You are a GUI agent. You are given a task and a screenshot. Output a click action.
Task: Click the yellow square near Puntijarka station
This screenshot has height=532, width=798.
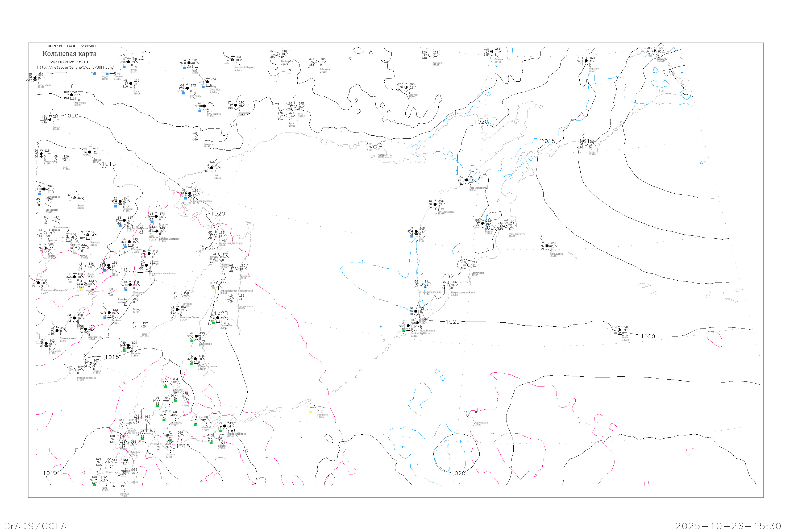[x=310, y=412]
